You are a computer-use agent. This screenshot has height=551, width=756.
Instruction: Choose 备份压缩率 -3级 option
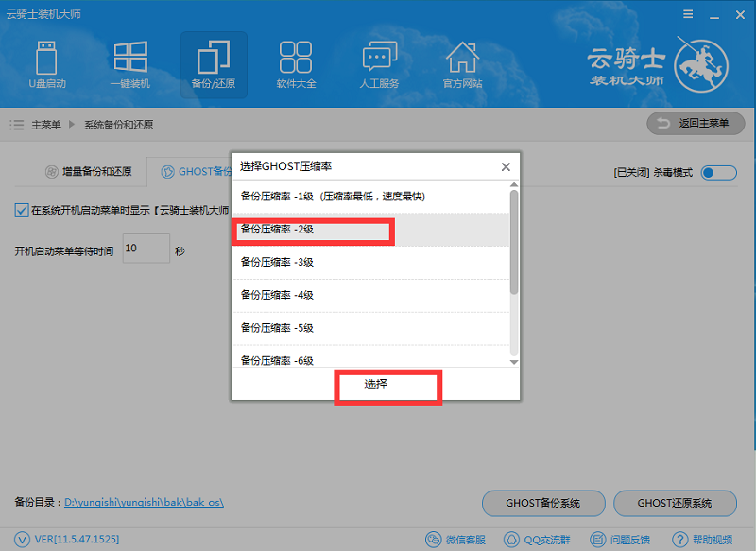point(371,262)
